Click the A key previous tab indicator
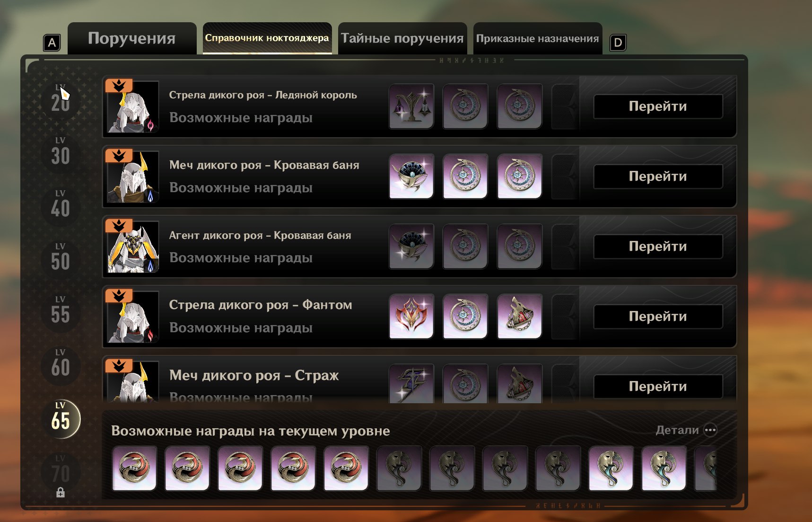Screen dimensions: 812x522 point(52,43)
